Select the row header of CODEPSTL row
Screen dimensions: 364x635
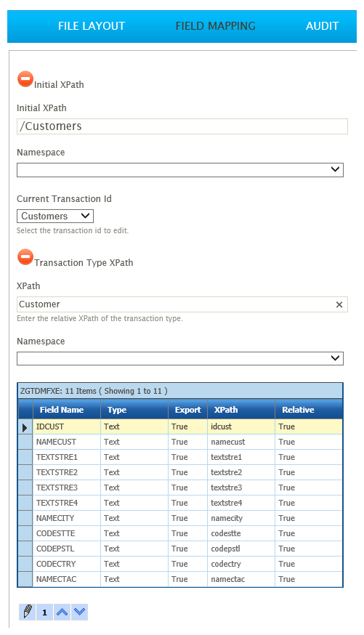tap(25, 549)
